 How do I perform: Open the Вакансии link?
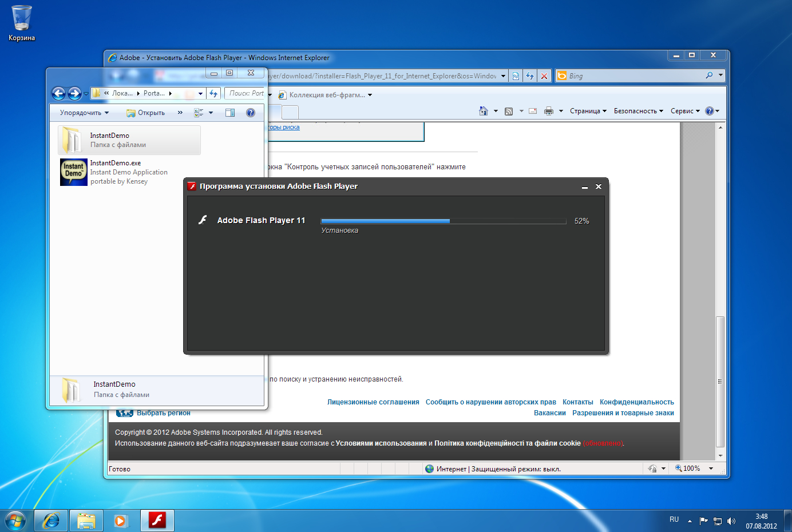point(550,413)
